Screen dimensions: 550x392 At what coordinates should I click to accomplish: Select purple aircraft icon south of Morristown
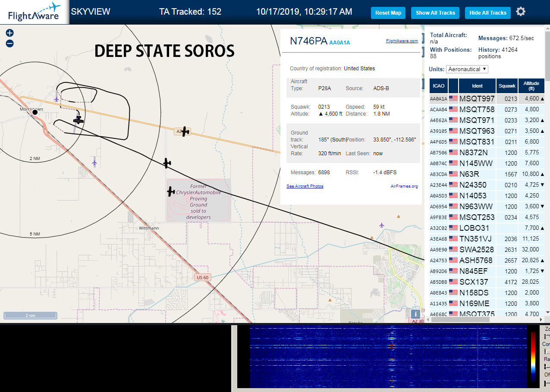[94, 162]
